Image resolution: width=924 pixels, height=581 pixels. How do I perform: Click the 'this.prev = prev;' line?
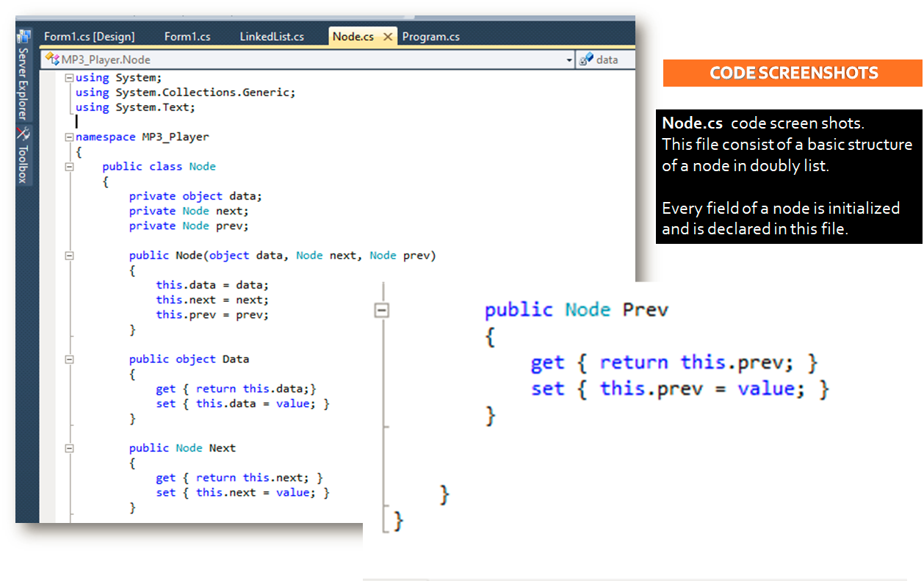pos(212,314)
